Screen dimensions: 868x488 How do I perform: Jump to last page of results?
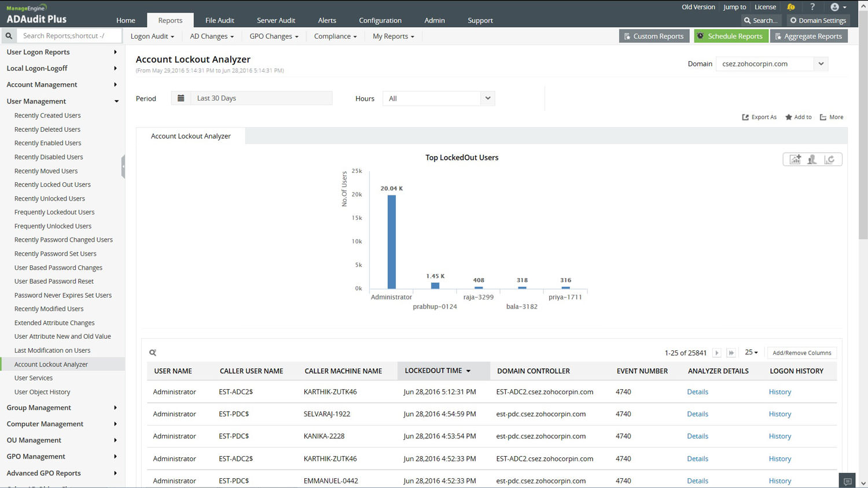pyautogui.click(x=731, y=353)
